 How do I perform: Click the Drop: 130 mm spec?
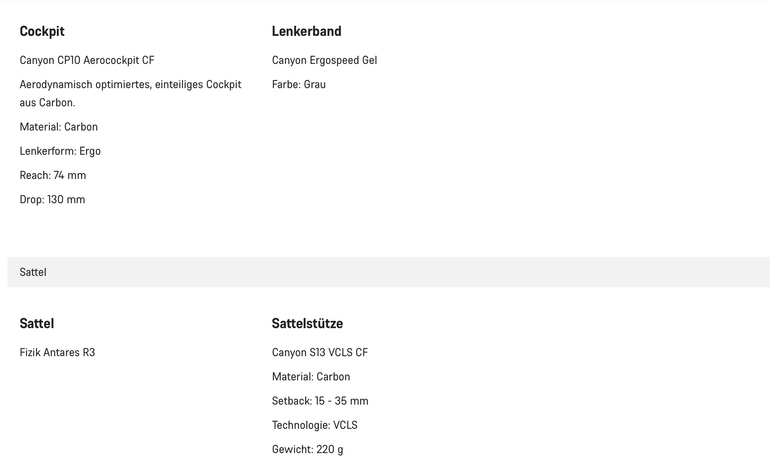pyautogui.click(x=52, y=199)
